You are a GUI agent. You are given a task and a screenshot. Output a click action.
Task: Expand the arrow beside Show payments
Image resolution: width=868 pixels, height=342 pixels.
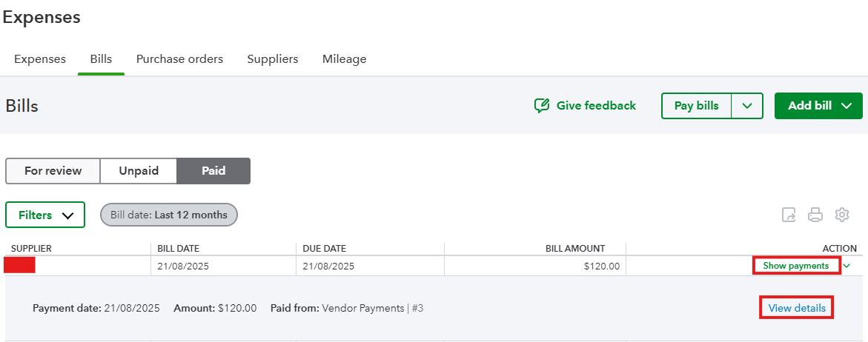847,266
